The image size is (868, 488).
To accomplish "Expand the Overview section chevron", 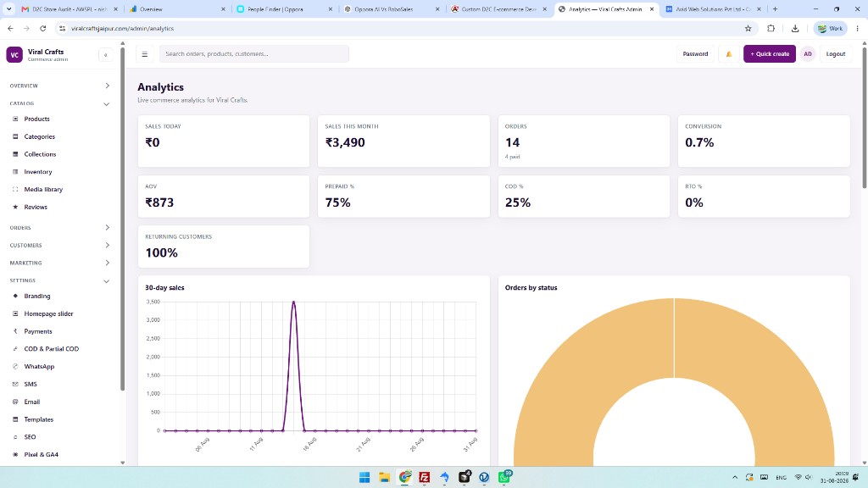I will tap(108, 86).
